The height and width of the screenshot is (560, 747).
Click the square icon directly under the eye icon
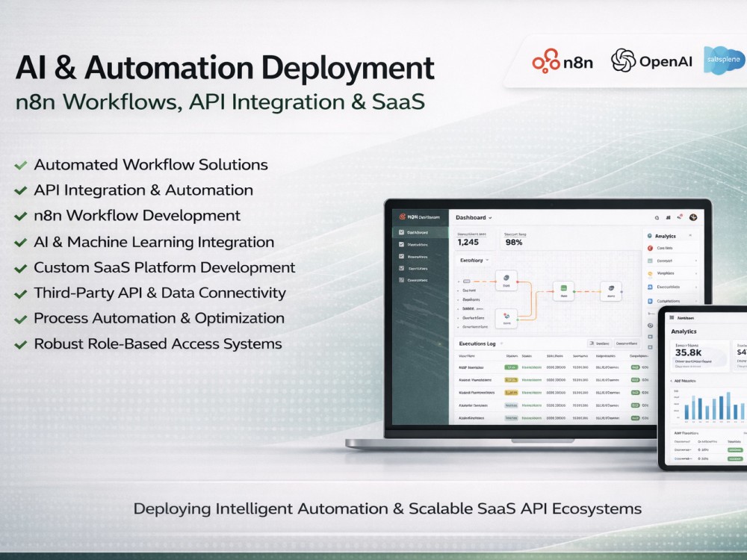pyautogui.click(x=651, y=337)
